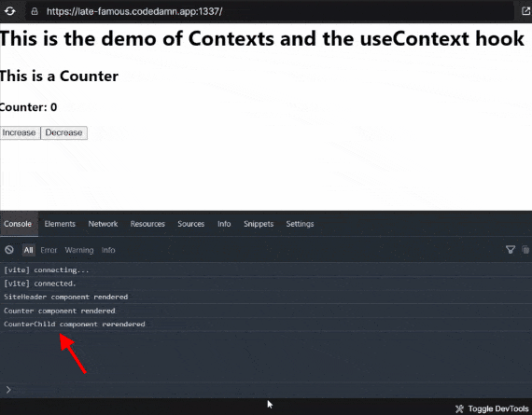
Task: Filter console by Info level
Action: (x=108, y=250)
